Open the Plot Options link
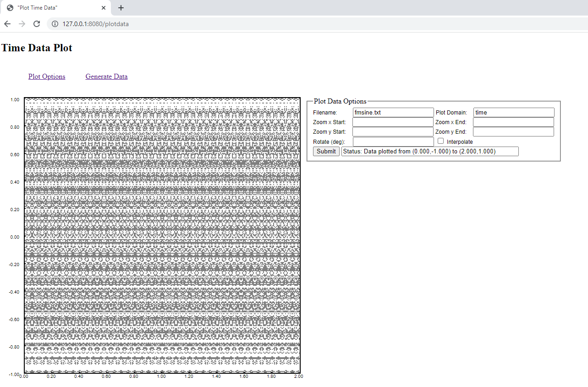Screen dimensions: 588x387 pyautogui.click(x=47, y=76)
